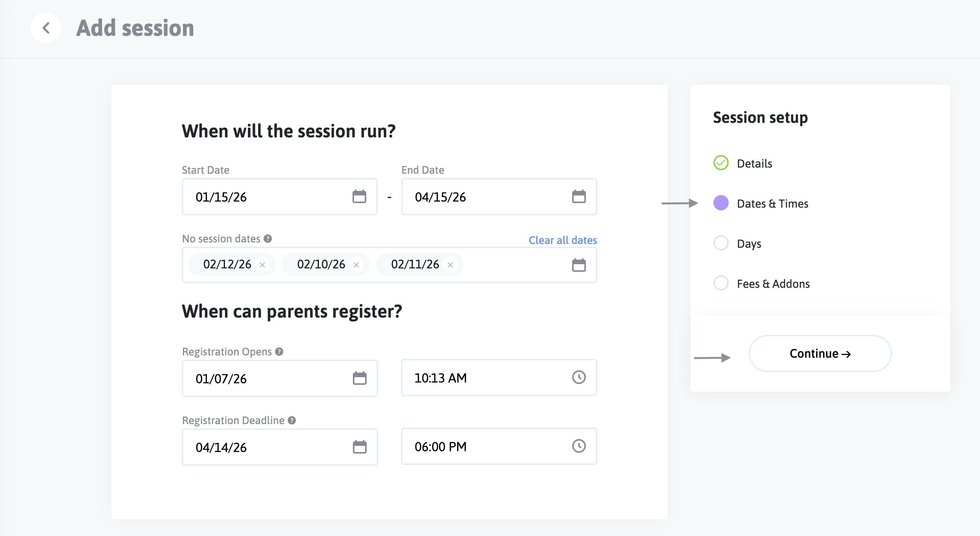Viewport: 980px width, 536px height.
Task: Go to the completed Details step
Action: point(754,163)
